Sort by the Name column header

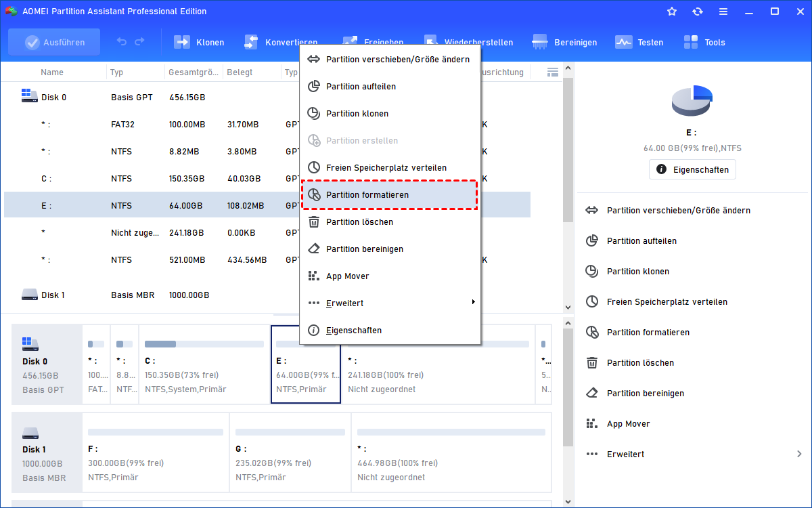tap(52, 72)
